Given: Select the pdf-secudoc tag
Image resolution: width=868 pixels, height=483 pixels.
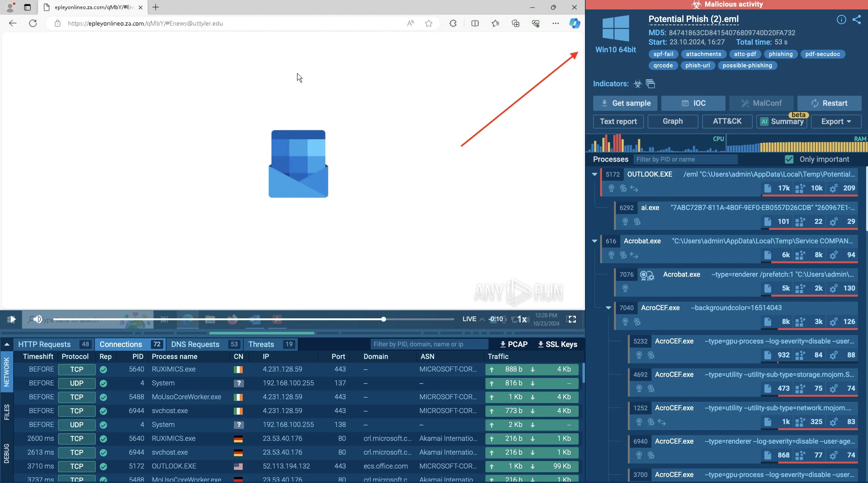Looking at the screenshot, I should click(823, 54).
